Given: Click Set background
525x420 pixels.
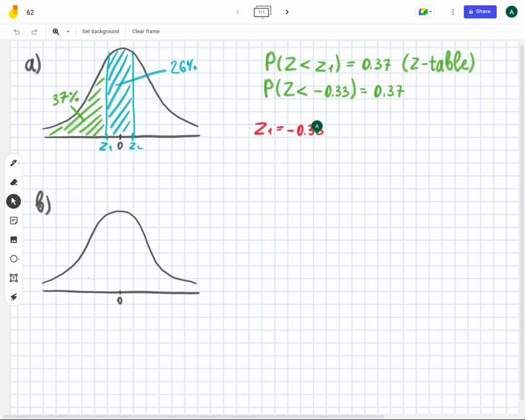Looking at the screenshot, I should 100,31.
